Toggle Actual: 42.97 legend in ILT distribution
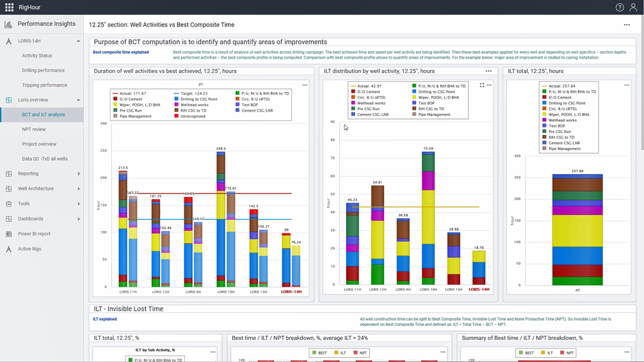 366,86
